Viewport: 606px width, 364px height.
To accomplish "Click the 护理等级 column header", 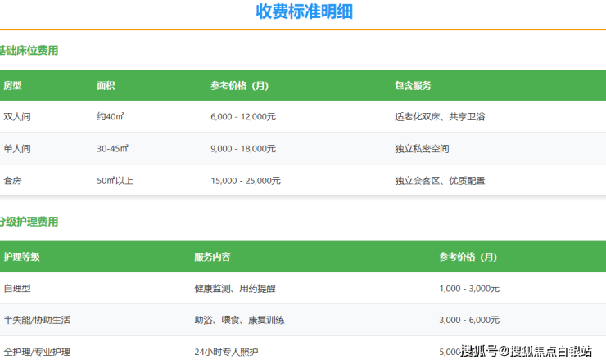I will 21,257.
